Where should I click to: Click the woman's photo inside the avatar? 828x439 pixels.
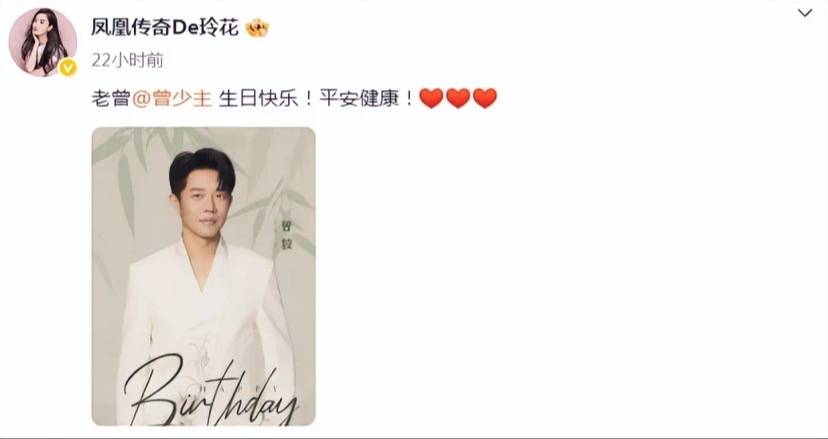[x=42, y=42]
